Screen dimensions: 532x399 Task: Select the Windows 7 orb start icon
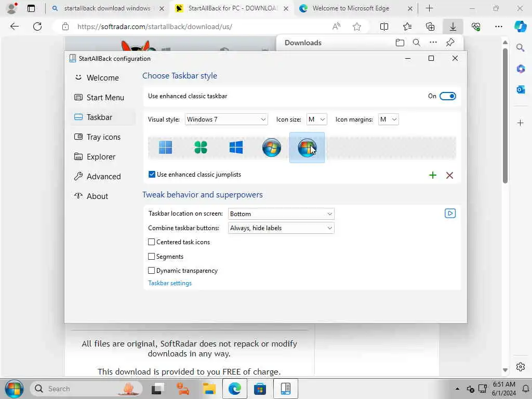271,148
